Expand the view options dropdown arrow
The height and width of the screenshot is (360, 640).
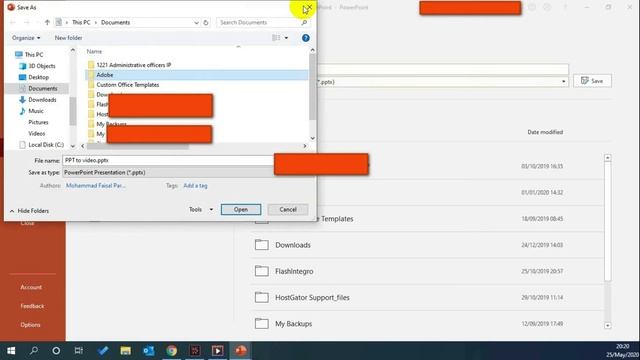coord(286,38)
